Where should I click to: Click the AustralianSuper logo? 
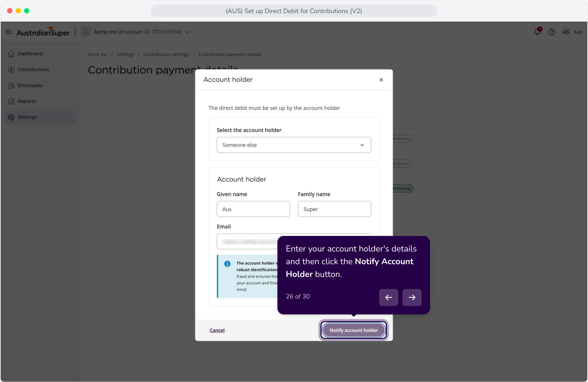[x=43, y=32]
